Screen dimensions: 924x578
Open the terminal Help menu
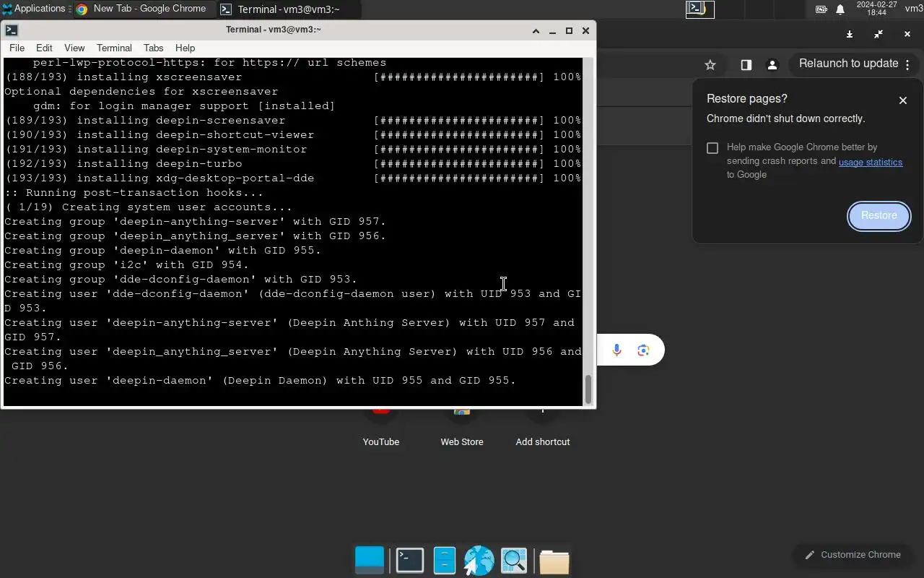[185, 48]
